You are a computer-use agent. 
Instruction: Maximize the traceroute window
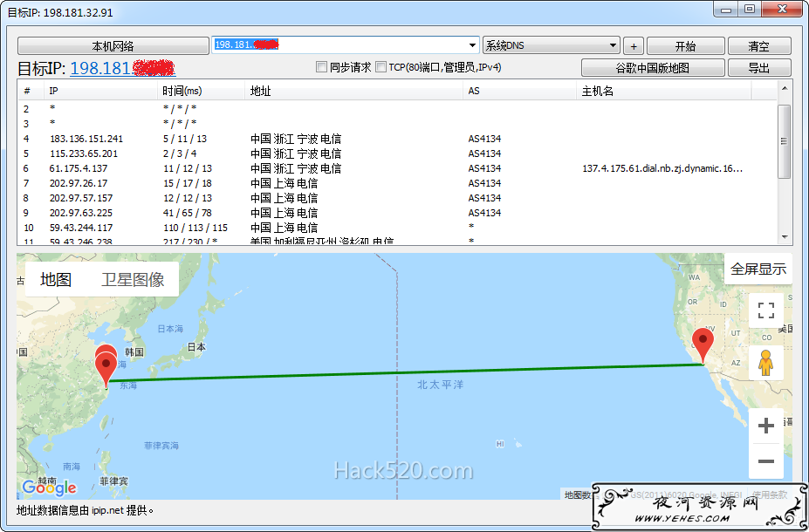(751, 10)
